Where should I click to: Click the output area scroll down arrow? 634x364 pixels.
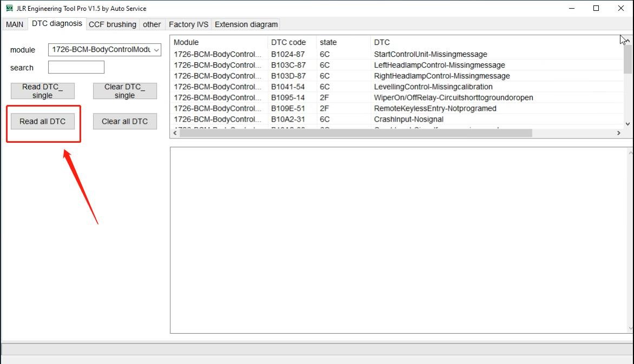[630, 328]
